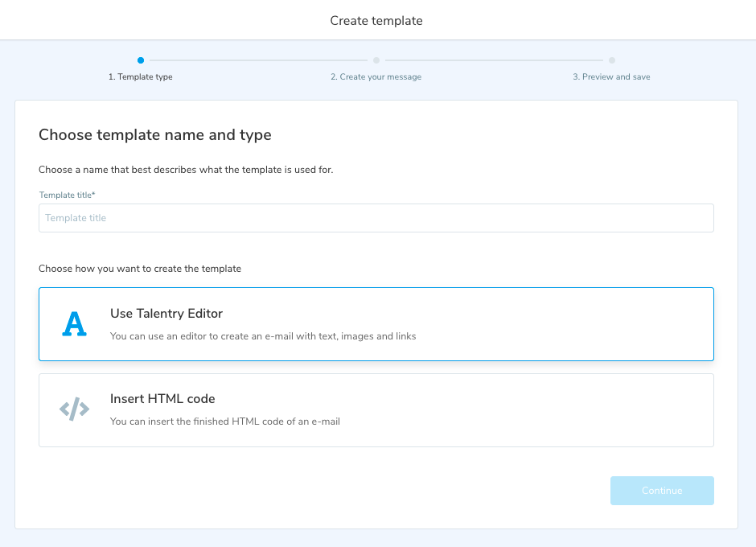
Task: Click the finished HTML code description text
Action: (225, 422)
